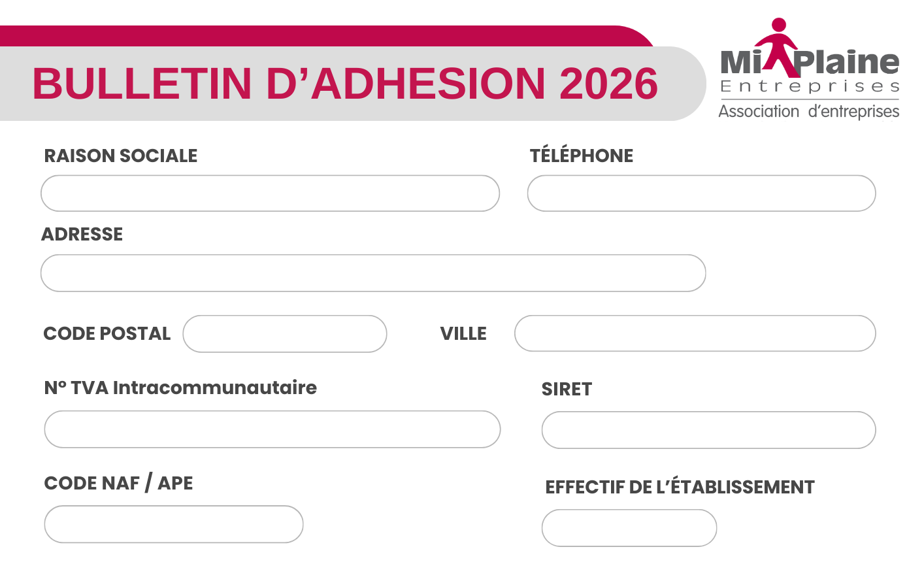The width and height of the screenshot is (924, 564).
Task: Click the Code Postal label
Action: [x=107, y=333]
